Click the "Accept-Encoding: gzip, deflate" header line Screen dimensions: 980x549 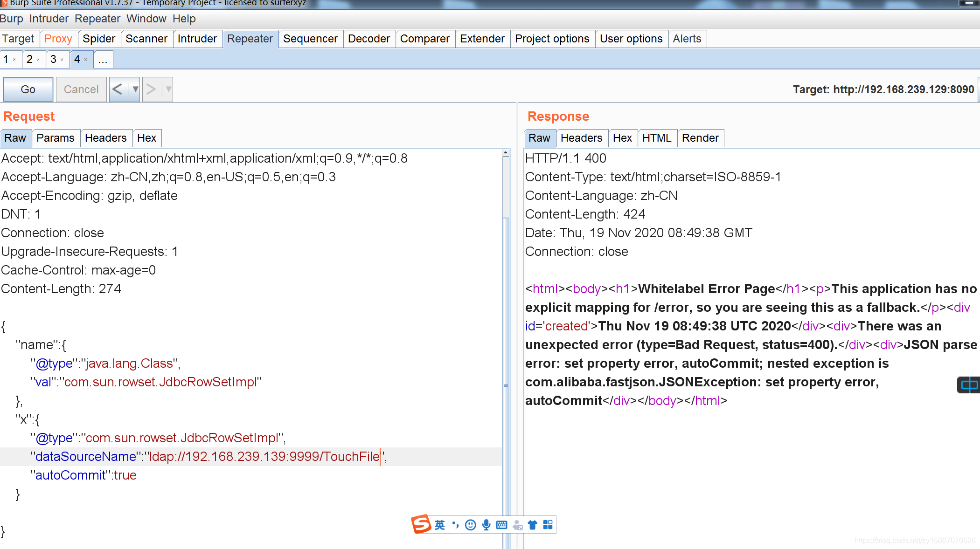click(x=90, y=196)
